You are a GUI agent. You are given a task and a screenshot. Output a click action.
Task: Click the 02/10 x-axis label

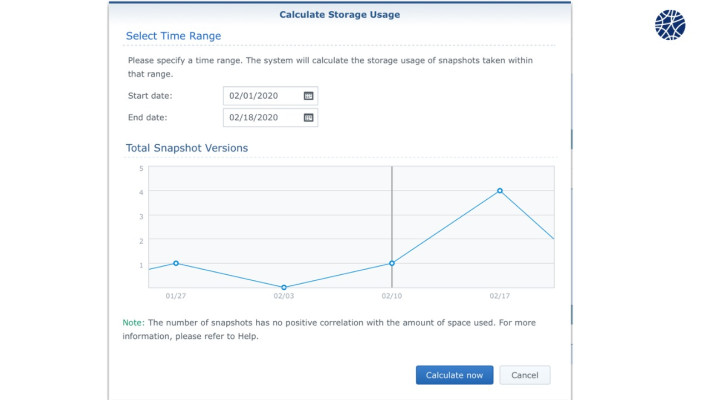click(x=391, y=296)
